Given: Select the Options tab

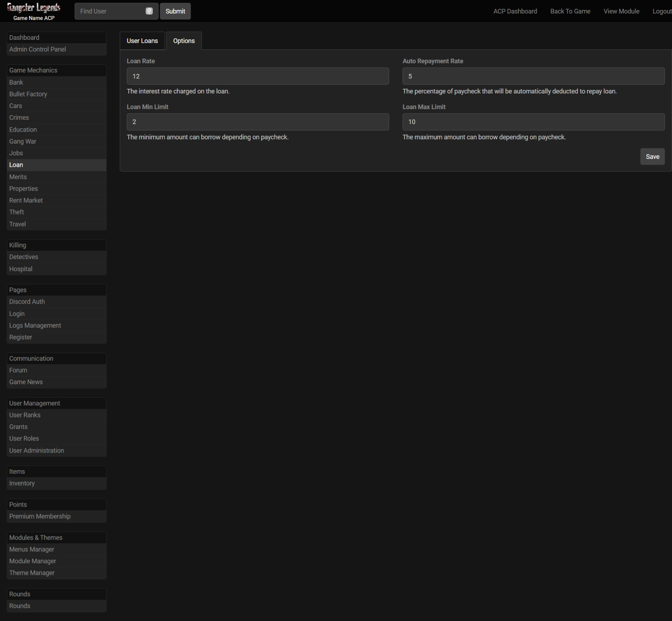Looking at the screenshot, I should click(x=184, y=41).
